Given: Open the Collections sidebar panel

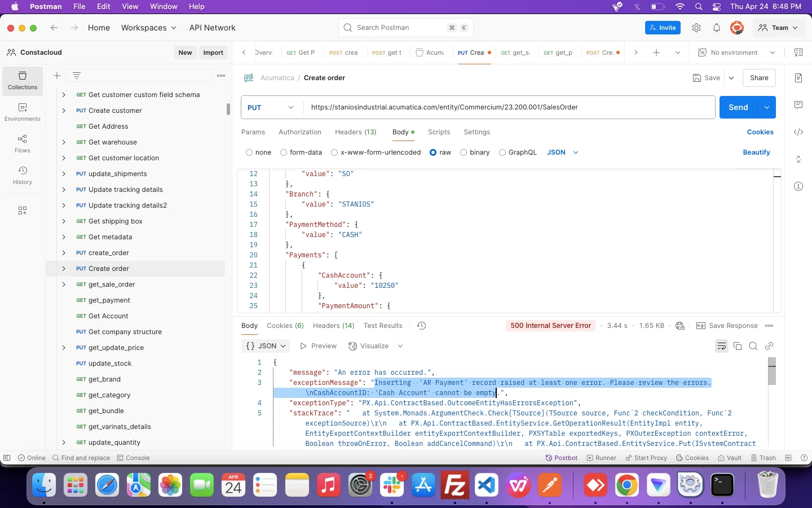Looking at the screenshot, I should pyautogui.click(x=23, y=81).
